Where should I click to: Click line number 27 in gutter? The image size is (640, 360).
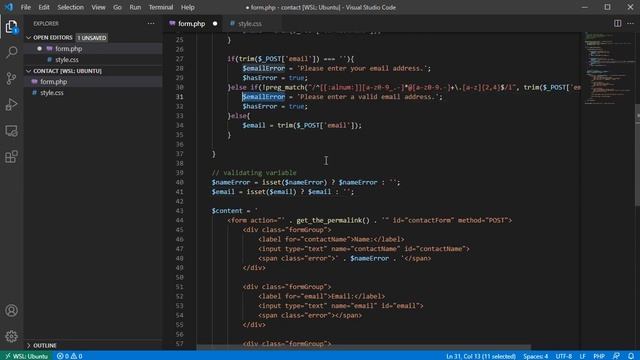point(180,59)
